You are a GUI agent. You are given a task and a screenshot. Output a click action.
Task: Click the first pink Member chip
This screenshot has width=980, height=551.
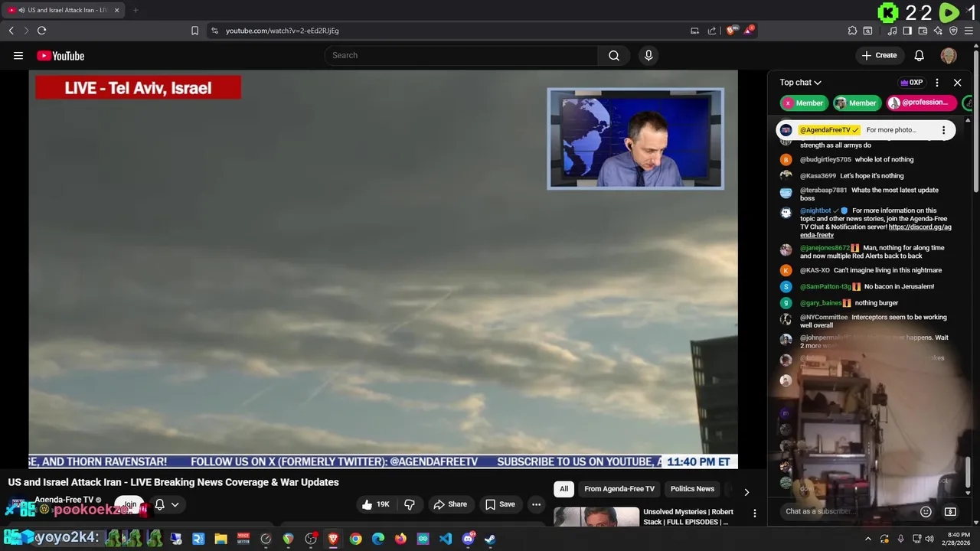[804, 103]
